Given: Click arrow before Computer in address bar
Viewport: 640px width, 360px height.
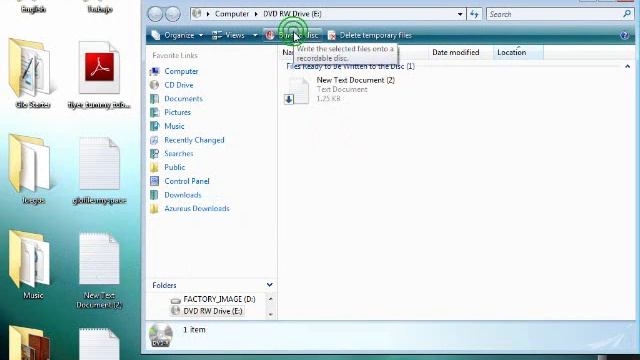Looking at the screenshot, I should coord(208,14).
